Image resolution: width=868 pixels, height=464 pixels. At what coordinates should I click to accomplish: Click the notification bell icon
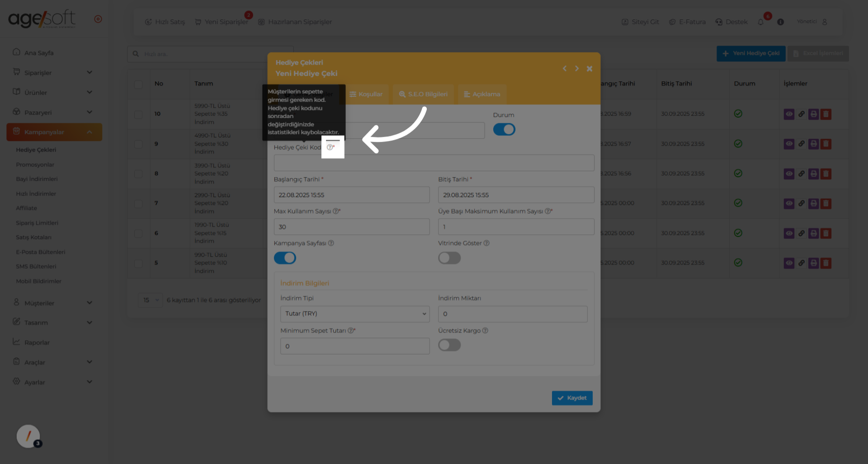pyautogui.click(x=761, y=22)
